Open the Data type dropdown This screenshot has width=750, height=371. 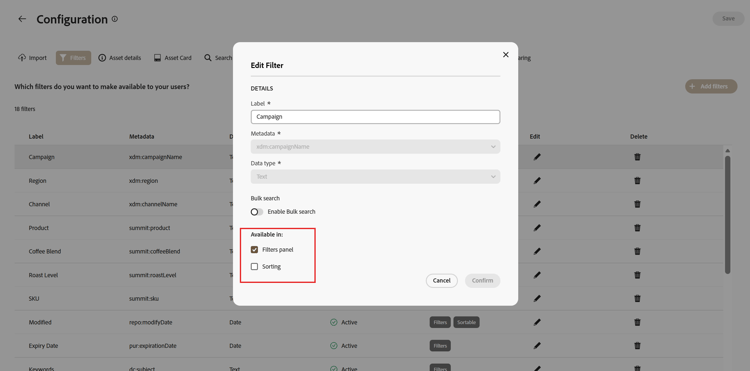click(x=375, y=176)
